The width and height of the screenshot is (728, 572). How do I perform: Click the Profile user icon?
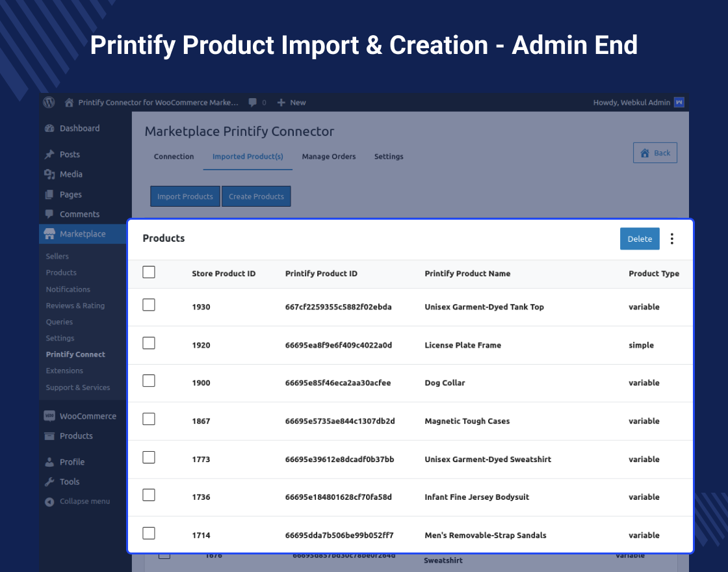(49, 462)
